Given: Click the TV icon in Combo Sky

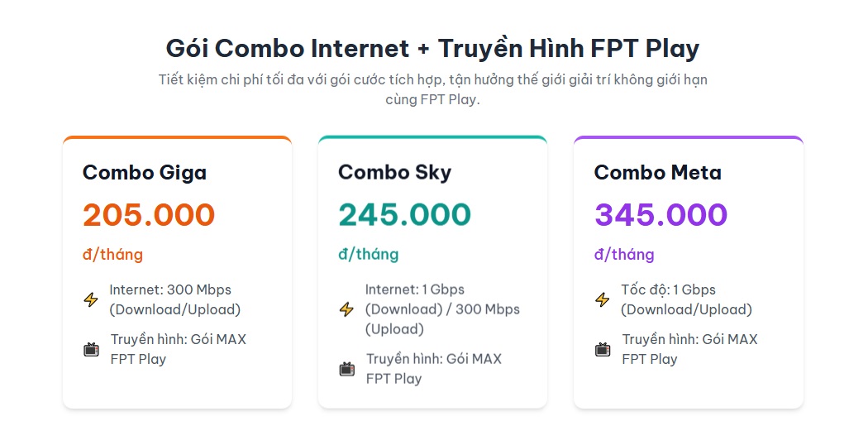Looking at the screenshot, I should (347, 369).
